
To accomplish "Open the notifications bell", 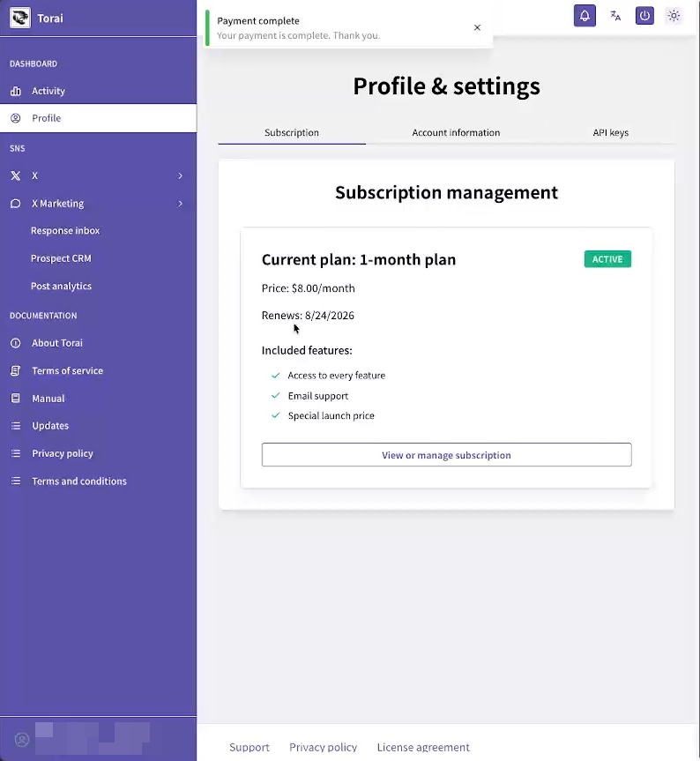I will [x=585, y=16].
